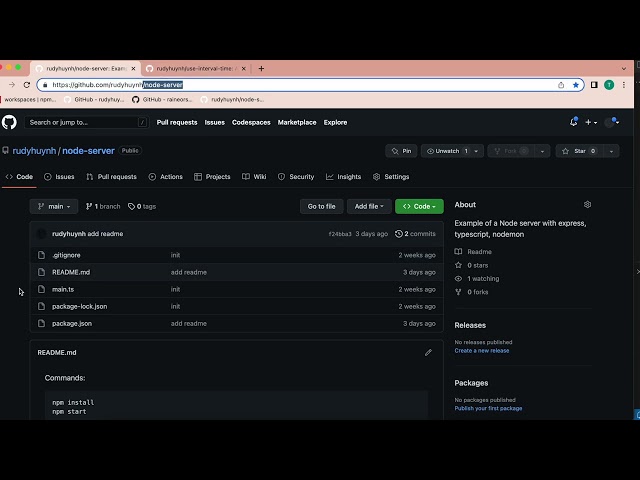This screenshot has height=480, width=640.
Task: Open the node-server repository name link
Action: [88, 151]
